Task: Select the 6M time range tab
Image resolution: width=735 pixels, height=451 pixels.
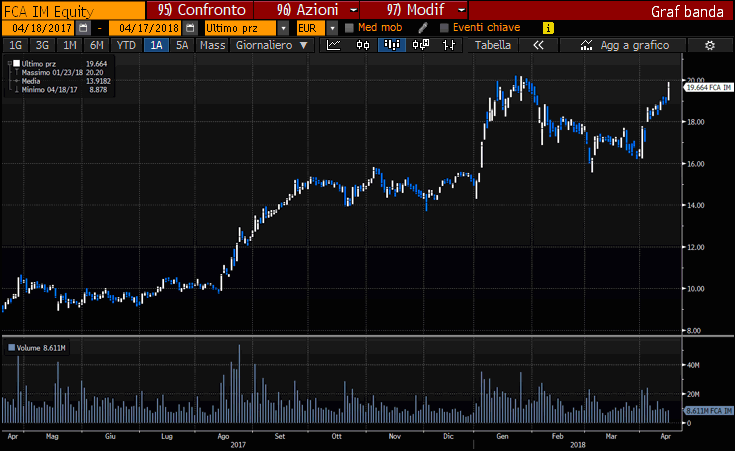Action: (97, 45)
